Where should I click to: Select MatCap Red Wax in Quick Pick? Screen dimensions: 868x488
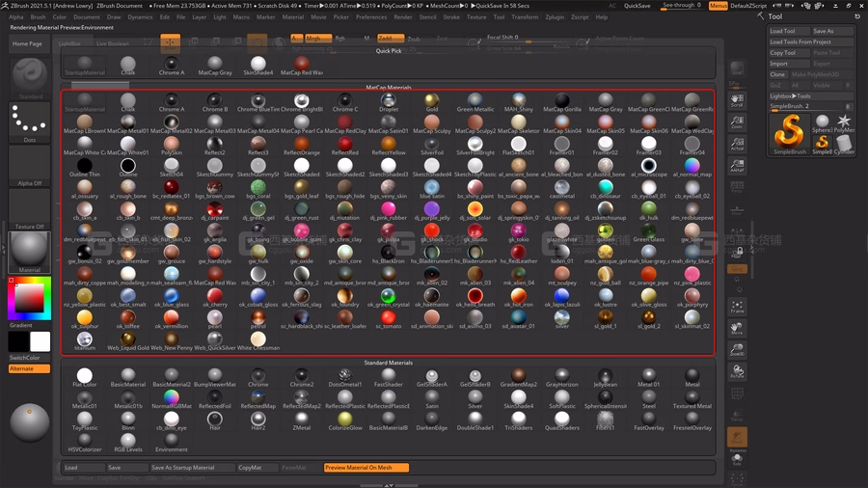point(302,64)
